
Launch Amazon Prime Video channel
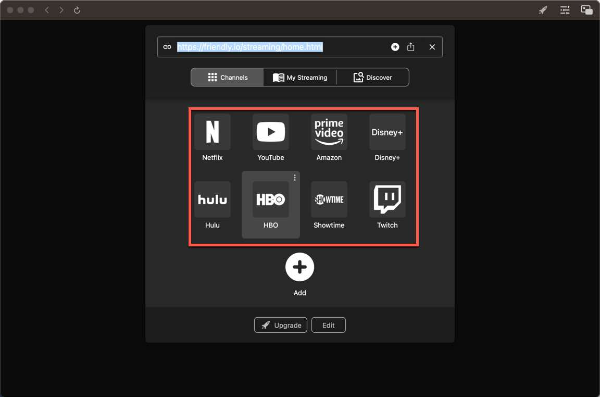(329, 132)
